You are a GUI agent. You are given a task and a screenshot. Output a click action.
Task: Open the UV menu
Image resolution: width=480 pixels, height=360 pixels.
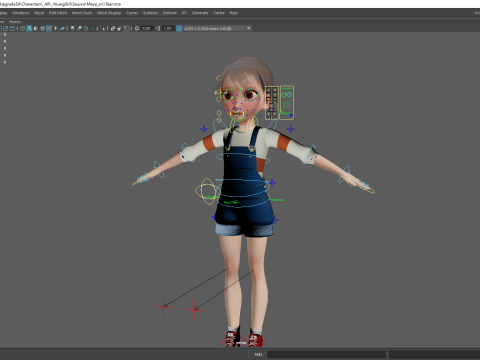184,13
